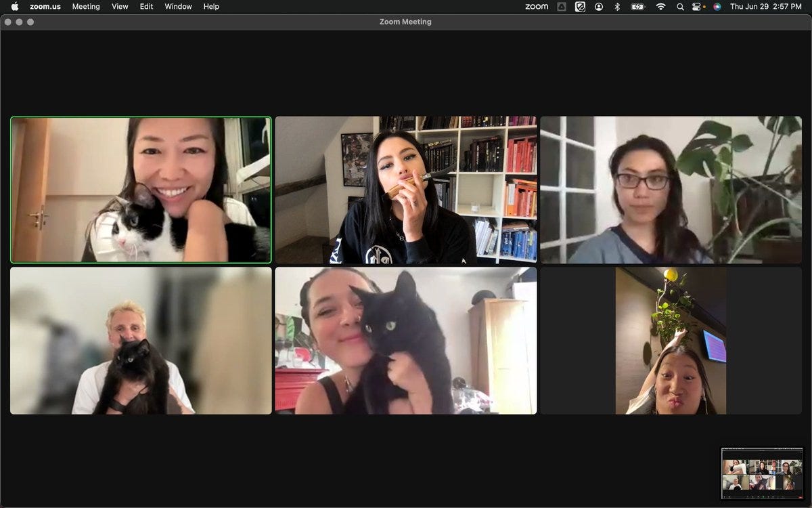Click the small meeting preview thumbnail
This screenshot has width=812, height=508.
tap(762, 473)
